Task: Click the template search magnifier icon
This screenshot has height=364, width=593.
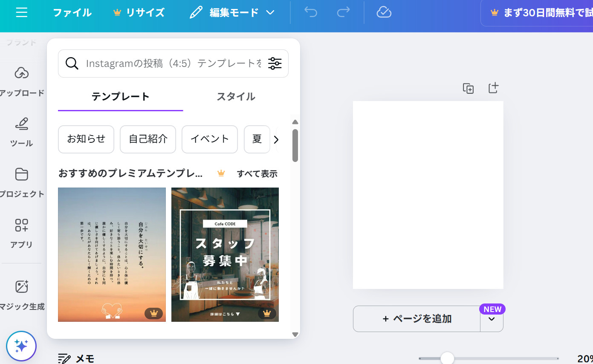Action: [x=72, y=64]
